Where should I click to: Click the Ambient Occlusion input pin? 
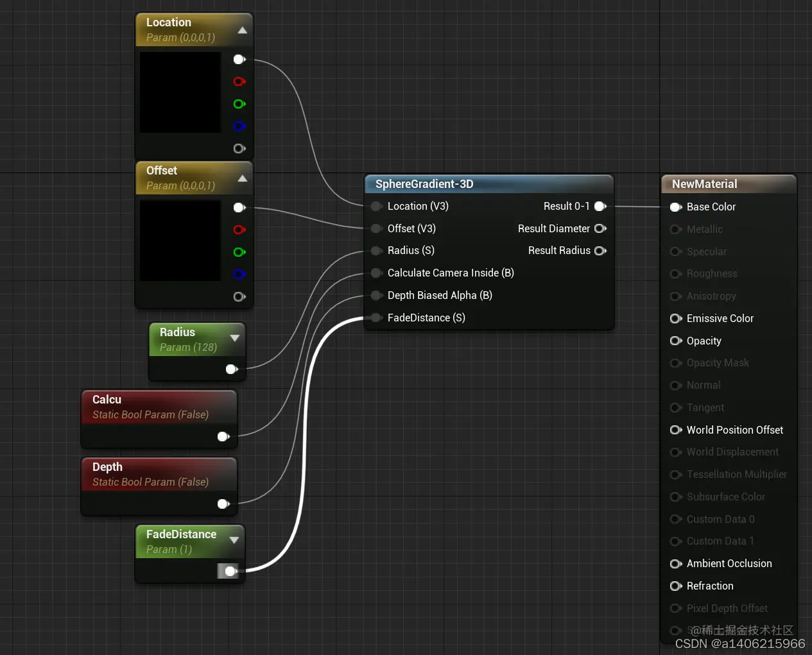[x=676, y=563]
